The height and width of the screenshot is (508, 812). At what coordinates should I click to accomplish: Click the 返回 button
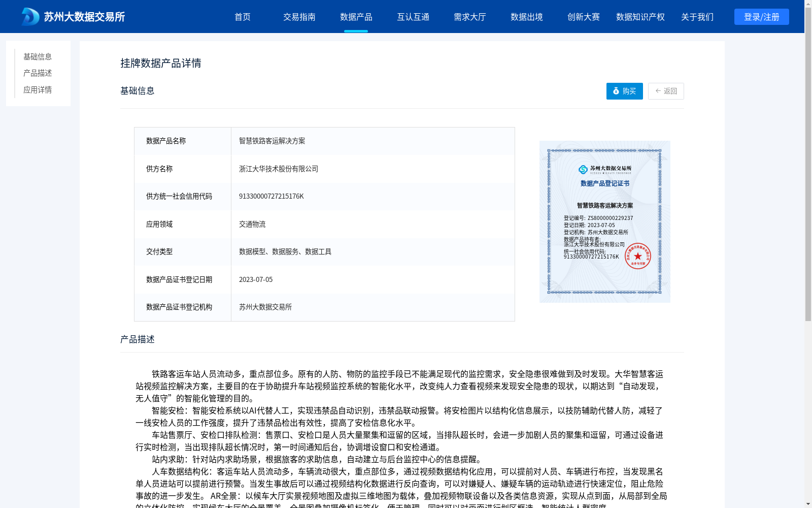(666, 91)
